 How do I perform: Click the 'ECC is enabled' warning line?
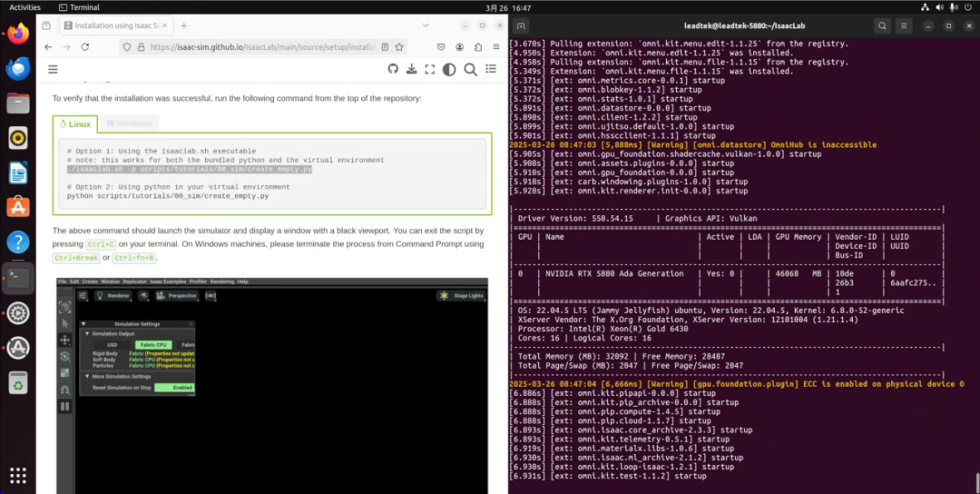736,384
